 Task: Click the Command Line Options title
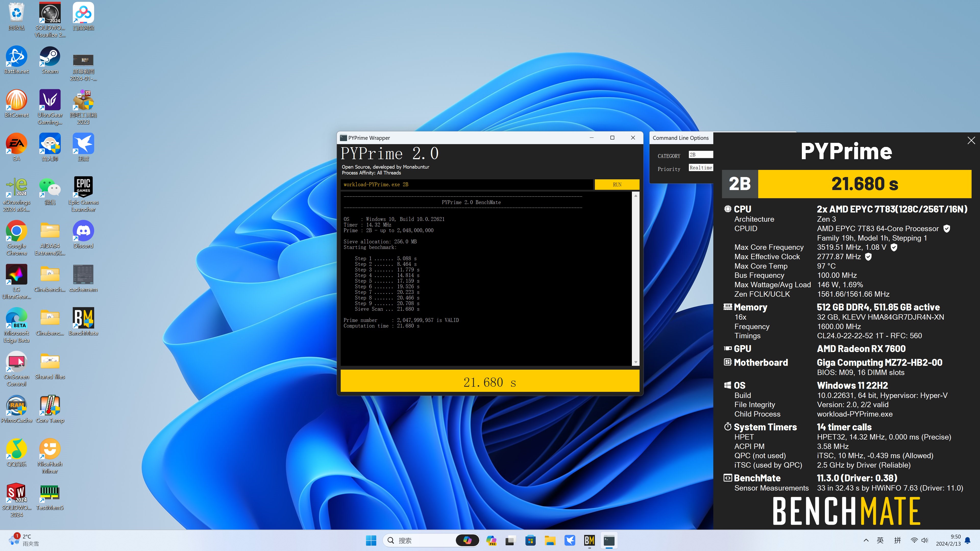tap(680, 138)
